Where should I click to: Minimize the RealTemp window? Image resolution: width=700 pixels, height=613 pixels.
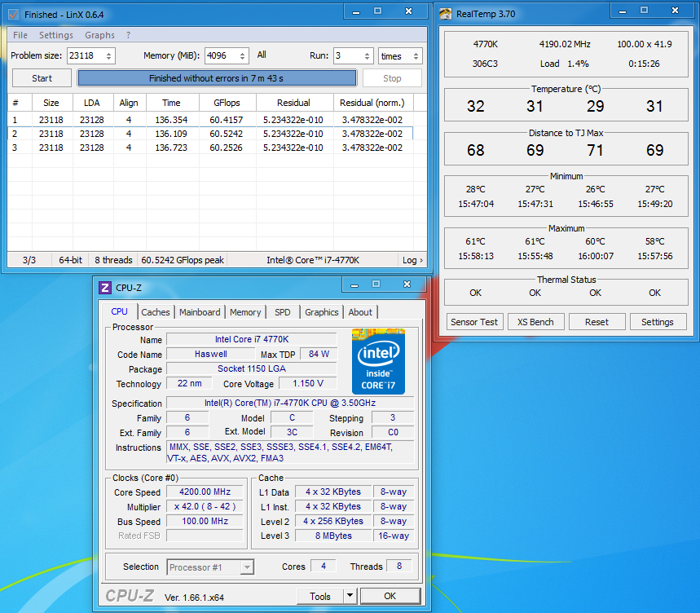tap(623, 11)
